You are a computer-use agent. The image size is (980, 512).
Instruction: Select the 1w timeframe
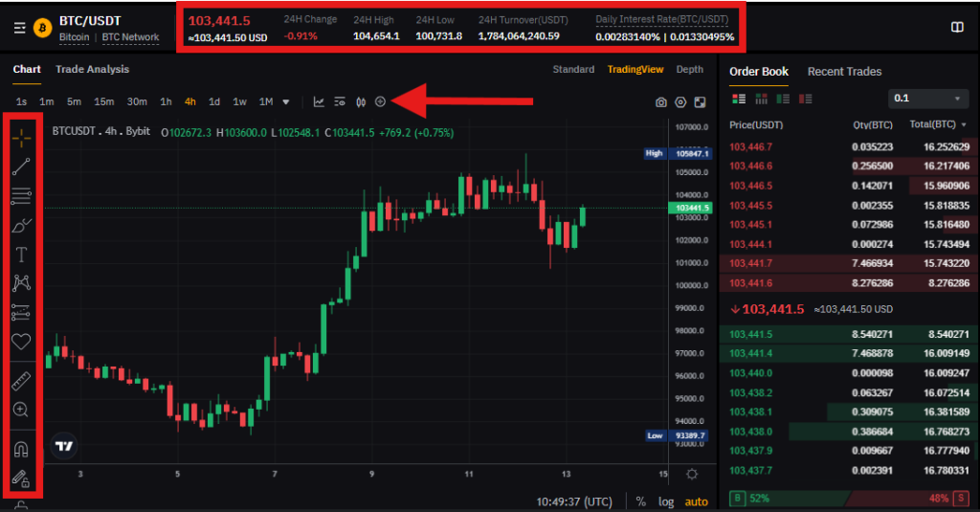tap(239, 101)
